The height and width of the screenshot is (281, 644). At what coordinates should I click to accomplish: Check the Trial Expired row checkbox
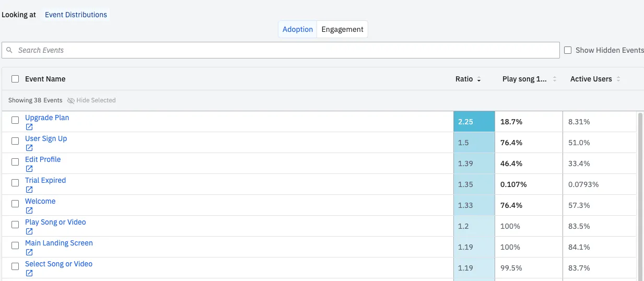tap(15, 183)
